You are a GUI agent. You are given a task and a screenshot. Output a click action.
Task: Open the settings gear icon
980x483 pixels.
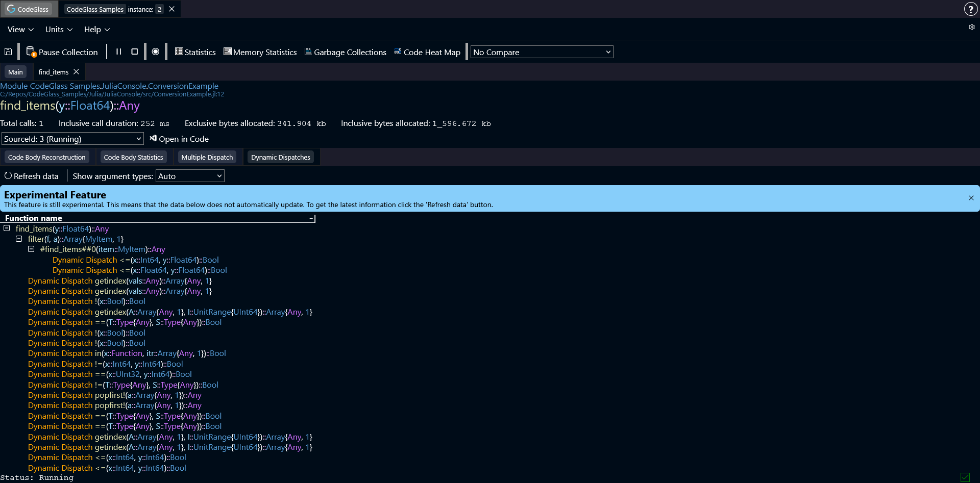972,27
